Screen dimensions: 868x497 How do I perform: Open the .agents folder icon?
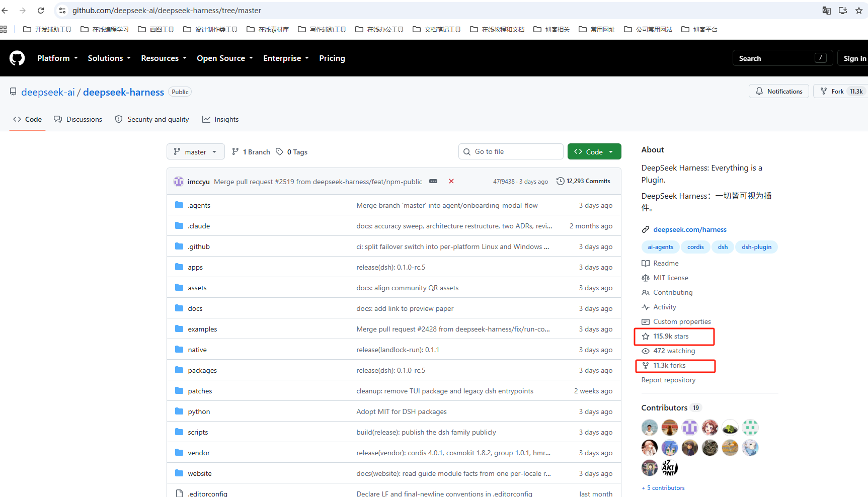pyautogui.click(x=179, y=205)
